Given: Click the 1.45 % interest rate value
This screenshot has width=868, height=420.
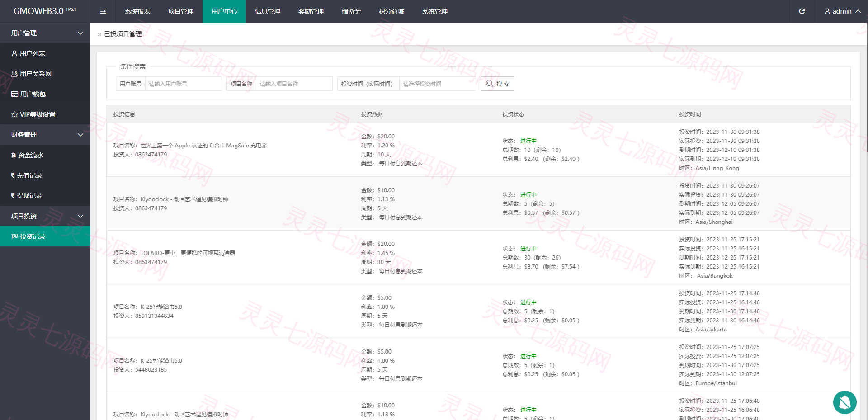Looking at the screenshot, I should (x=386, y=253).
